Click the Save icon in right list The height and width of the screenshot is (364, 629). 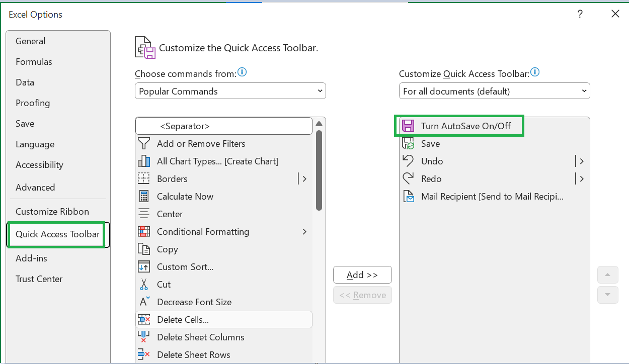click(408, 144)
